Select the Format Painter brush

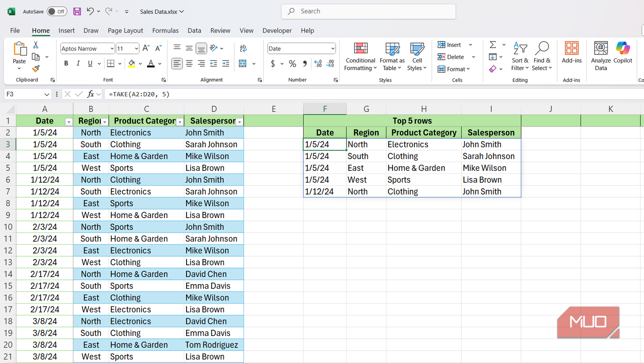click(36, 69)
